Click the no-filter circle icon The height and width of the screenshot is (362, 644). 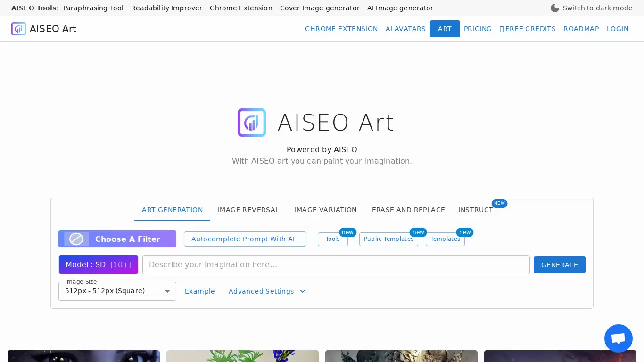[76, 239]
